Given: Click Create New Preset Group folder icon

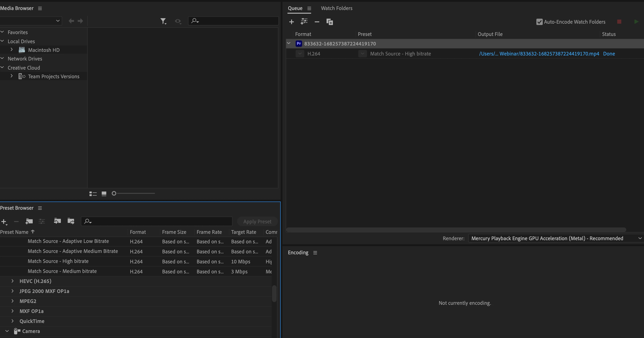Looking at the screenshot, I should pos(29,221).
